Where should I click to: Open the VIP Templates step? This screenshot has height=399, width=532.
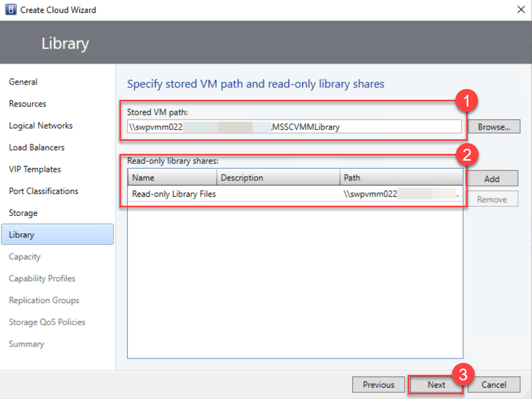35,169
